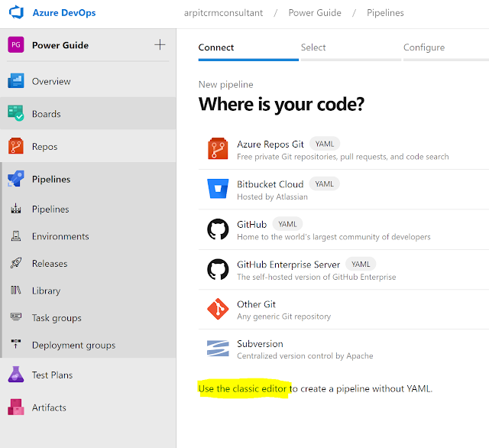Image resolution: width=489 pixels, height=448 pixels.
Task: Click the Power Guide project name
Action: 60,45
